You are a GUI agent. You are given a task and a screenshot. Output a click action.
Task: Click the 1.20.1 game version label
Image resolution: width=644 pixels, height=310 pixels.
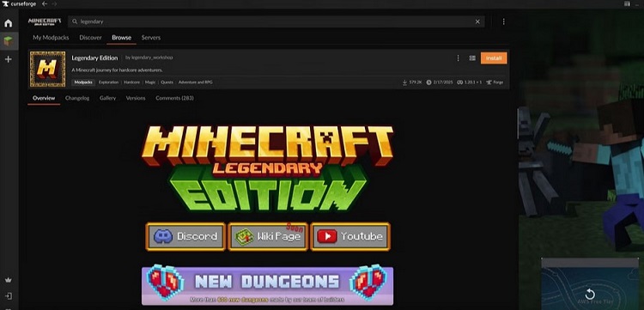click(x=470, y=82)
